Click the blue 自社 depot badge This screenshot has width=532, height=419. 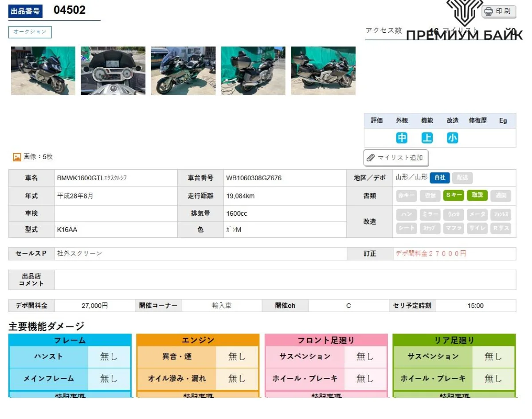(440, 178)
